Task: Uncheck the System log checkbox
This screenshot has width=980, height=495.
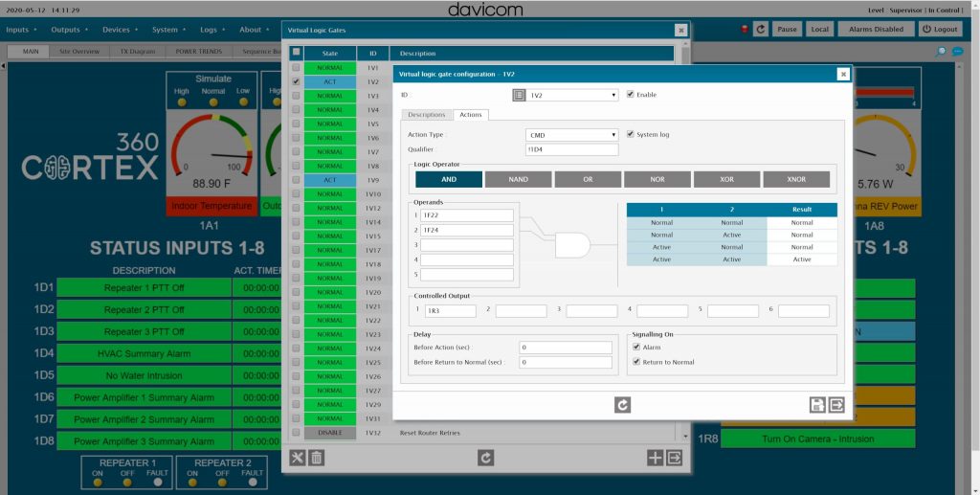Action: pyautogui.click(x=629, y=135)
